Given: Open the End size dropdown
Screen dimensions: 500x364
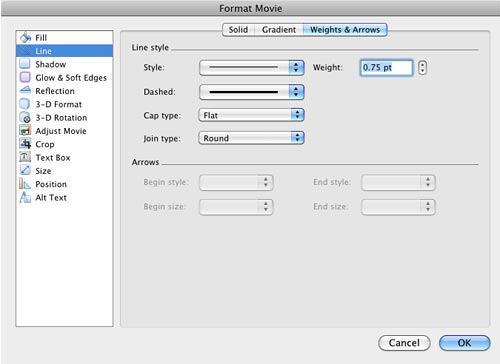Looking at the screenshot, I should [x=398, y=207].
